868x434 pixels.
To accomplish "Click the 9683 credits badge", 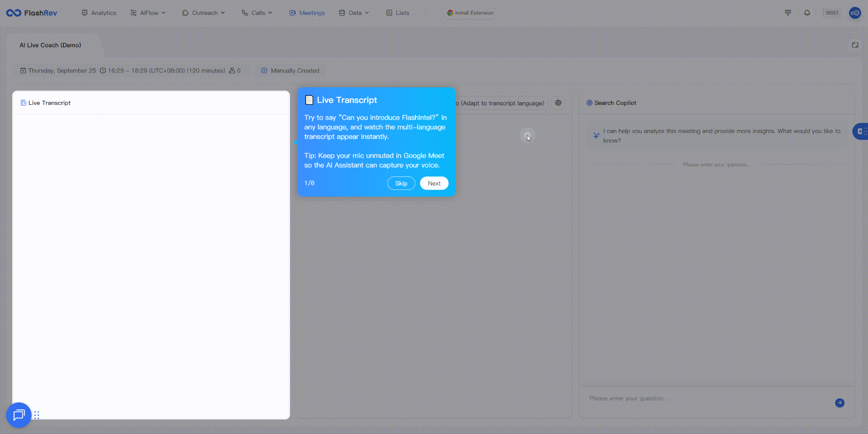I will pos(832,13).
